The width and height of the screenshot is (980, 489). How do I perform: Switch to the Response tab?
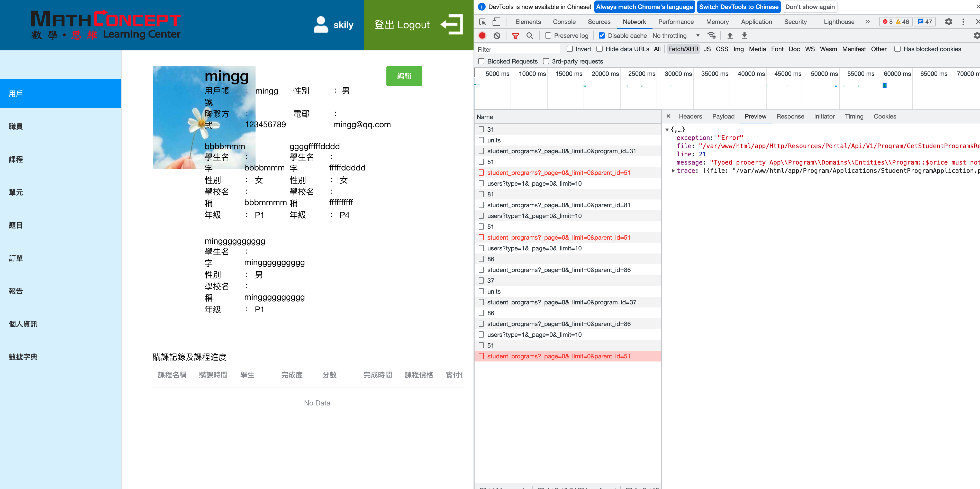tap(790, 116)
